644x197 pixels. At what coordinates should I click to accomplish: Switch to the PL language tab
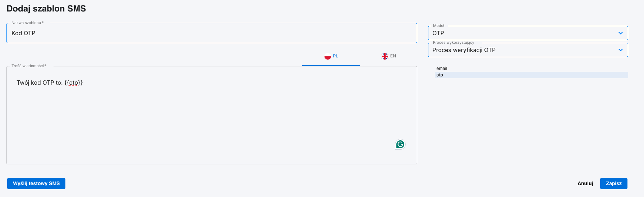(331, 56)
